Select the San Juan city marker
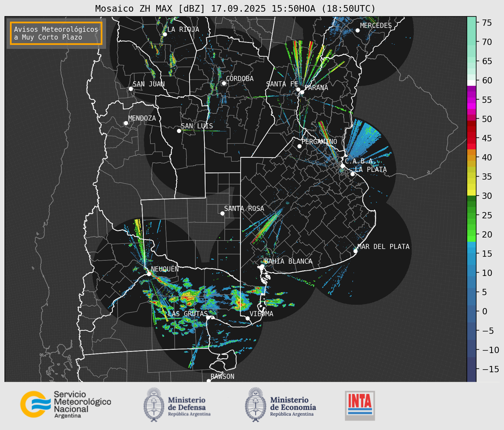504x430 pixels. click(x=131, y=89)
